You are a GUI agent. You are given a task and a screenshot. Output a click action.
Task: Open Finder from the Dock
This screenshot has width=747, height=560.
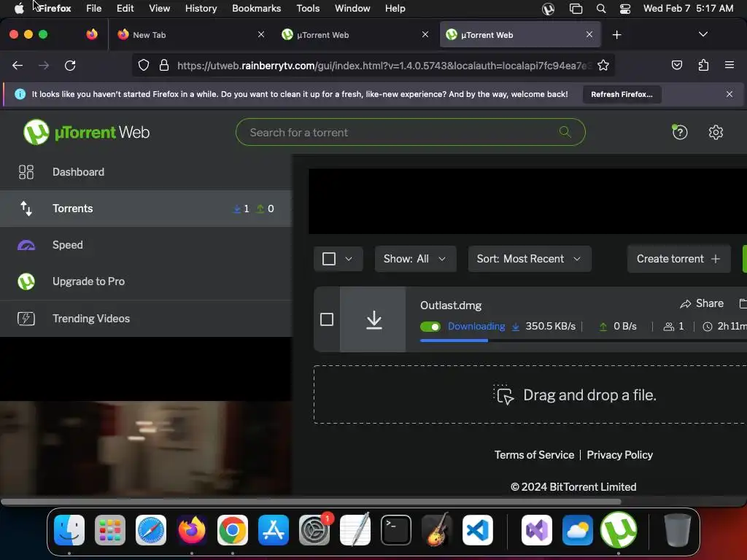(69, 530)
